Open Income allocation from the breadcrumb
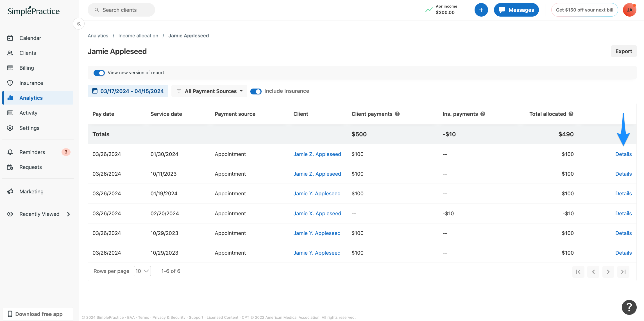This screenshot has height=321, width=644. [138, 35]
